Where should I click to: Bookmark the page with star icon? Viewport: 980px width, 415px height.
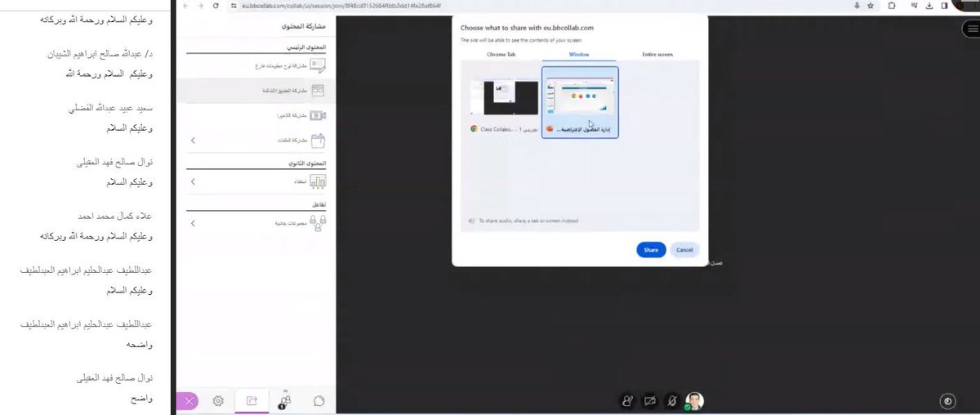coord(871,6)
